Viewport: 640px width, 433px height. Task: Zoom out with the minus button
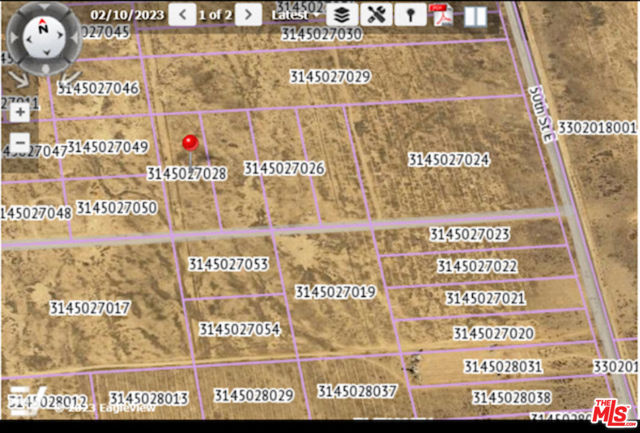click(x=20, y=141)
